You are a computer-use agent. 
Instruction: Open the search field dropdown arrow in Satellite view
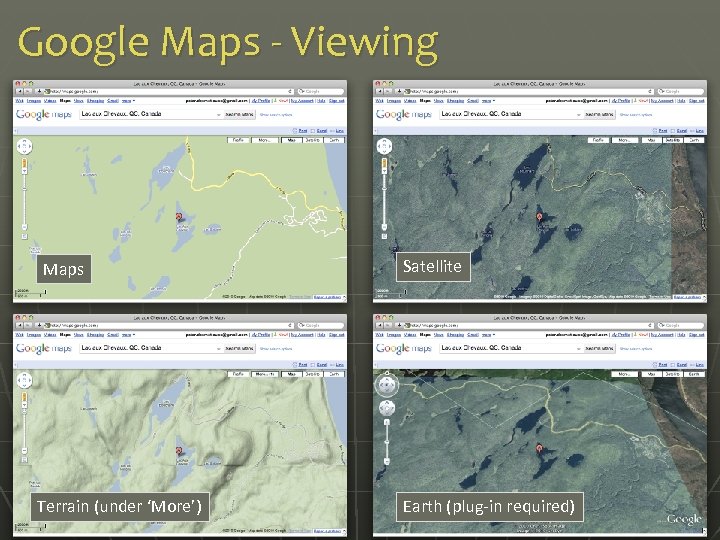(579, 115)
